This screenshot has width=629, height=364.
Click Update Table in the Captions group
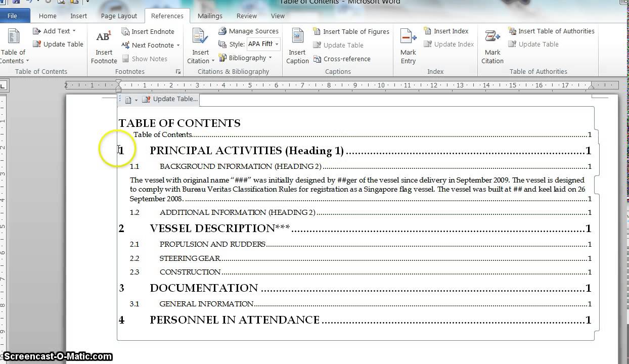[338, 45]
